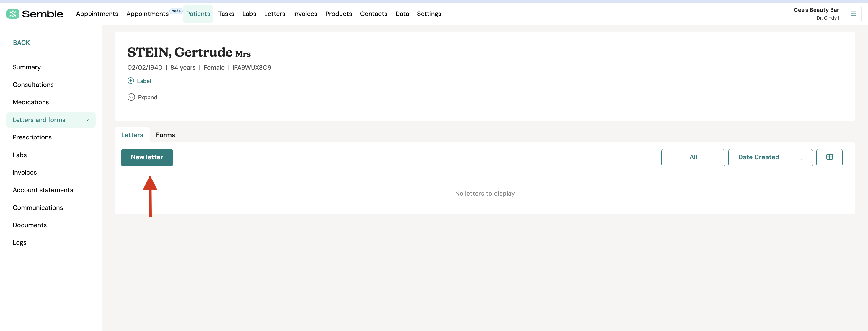Open Medications in the sidebar

(31, 102)
